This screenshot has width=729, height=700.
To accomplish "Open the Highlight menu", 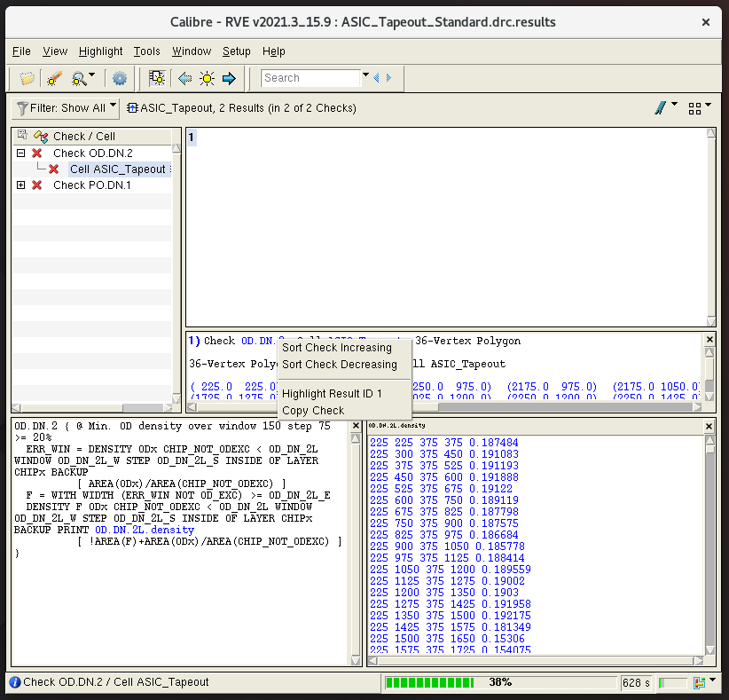I will click(x=100, y=51).
